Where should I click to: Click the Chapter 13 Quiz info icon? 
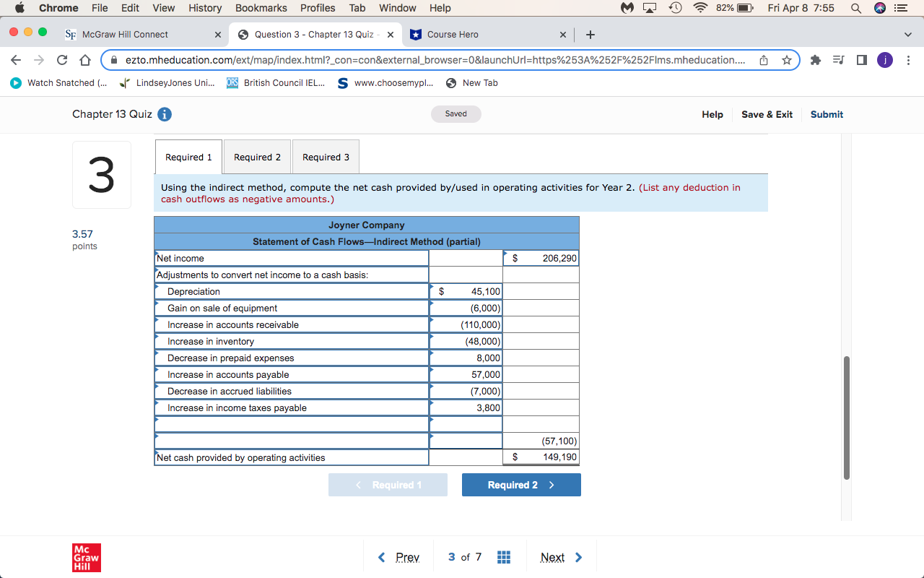pos(164,114)
